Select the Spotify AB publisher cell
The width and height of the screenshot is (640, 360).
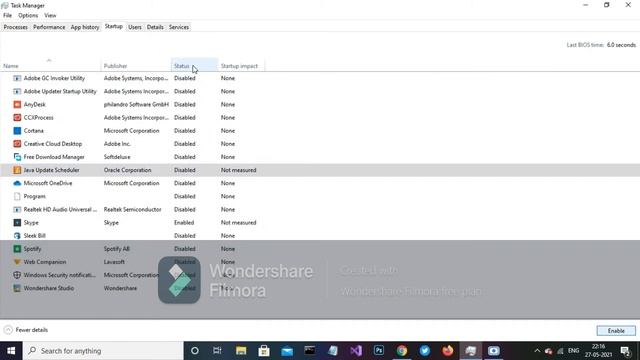pyautogui.click(x=116, y=249)
